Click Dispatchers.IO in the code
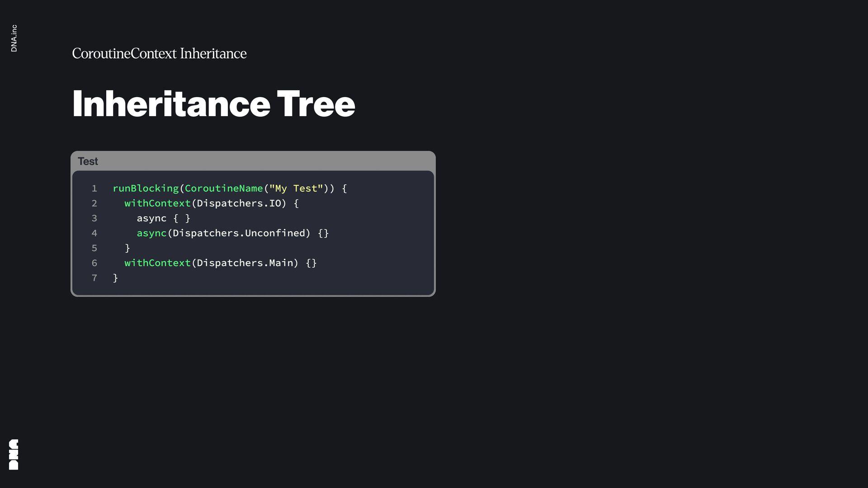Image resolution: width=868 pixels, height=488 pixels. pos(239,203)
